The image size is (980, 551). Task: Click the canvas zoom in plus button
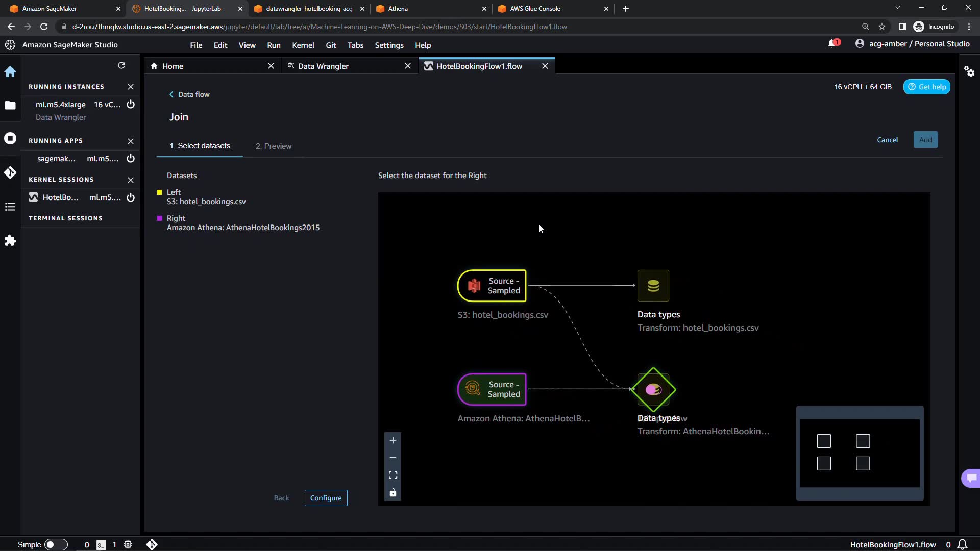click(x=393, y=440)
